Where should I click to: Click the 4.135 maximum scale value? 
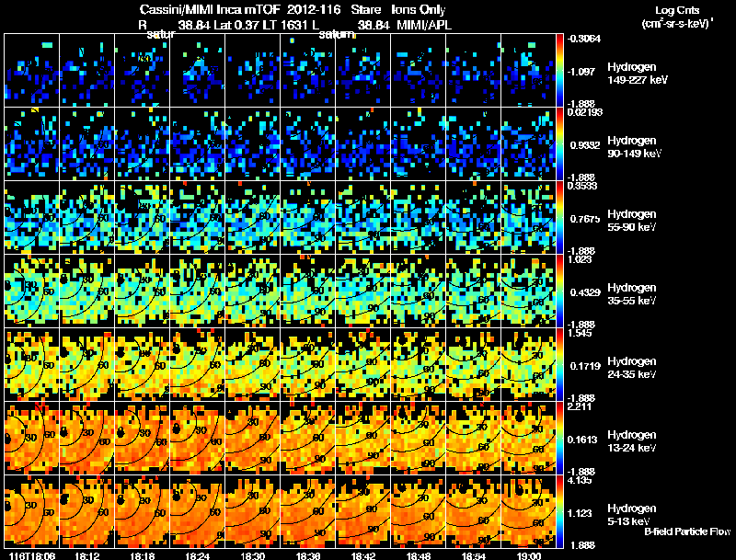pos(580,480)
